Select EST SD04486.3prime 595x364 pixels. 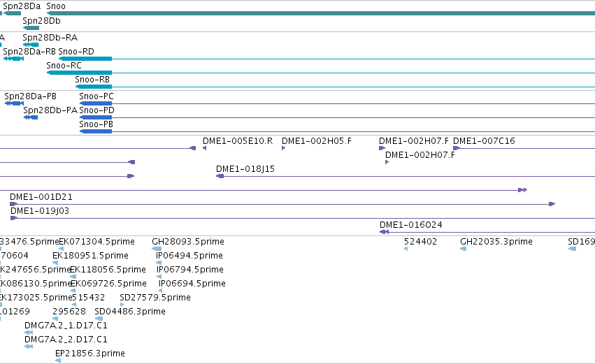coord(99,319)
